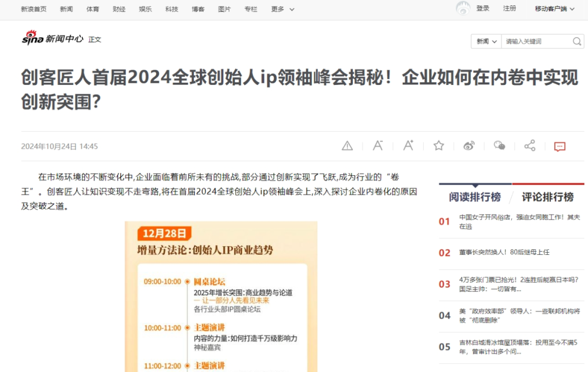Click the article headline 创客匠人首届2024

[299, 90]
